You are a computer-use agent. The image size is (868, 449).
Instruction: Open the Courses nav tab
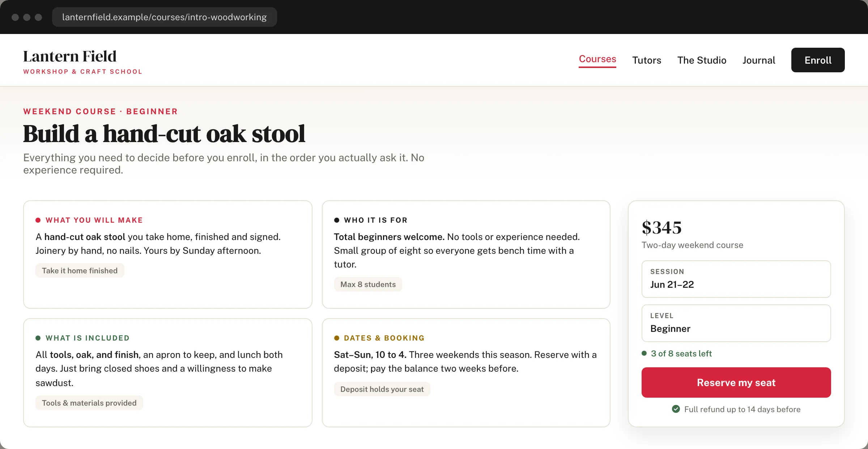coord(597,59)
